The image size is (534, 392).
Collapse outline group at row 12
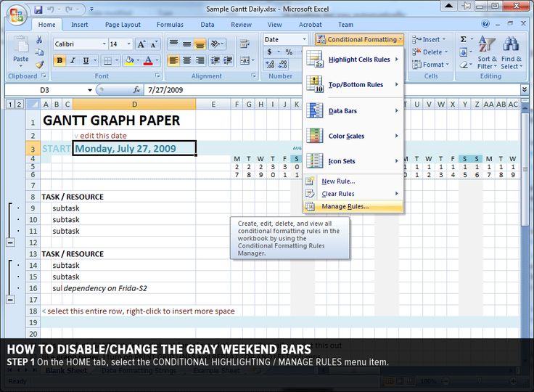[x=11, y=242]
